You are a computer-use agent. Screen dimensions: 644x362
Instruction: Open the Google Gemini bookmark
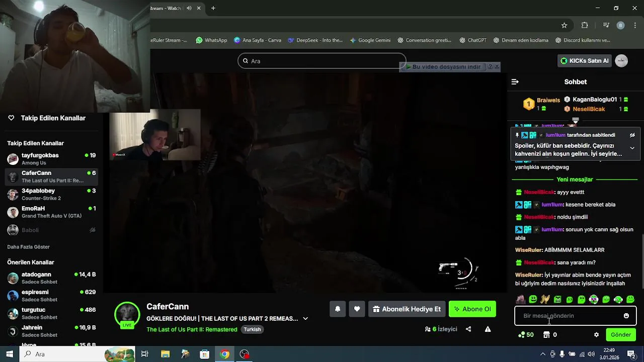pos(370,40)
